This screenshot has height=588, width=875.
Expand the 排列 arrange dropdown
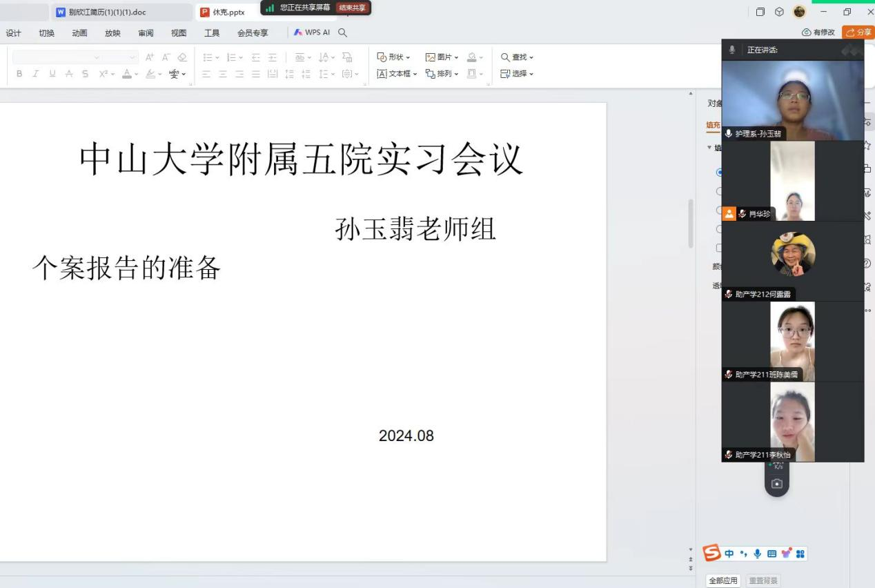tap(442, 74)
